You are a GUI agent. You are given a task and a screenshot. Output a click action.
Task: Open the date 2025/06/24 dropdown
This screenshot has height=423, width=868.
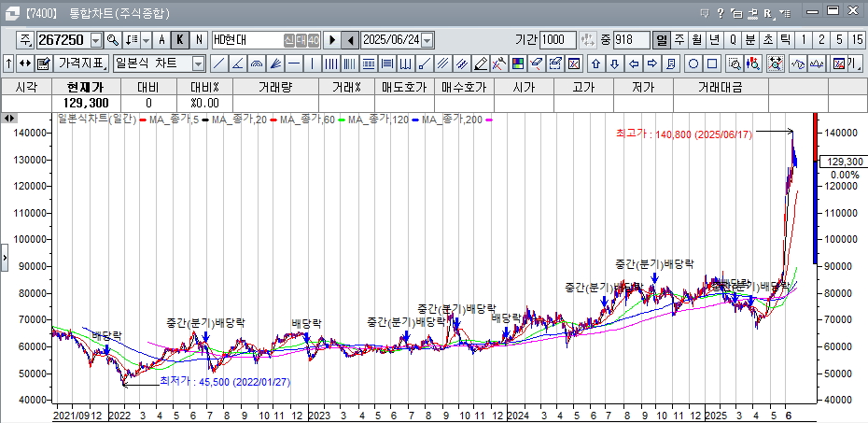coord(427,40)
